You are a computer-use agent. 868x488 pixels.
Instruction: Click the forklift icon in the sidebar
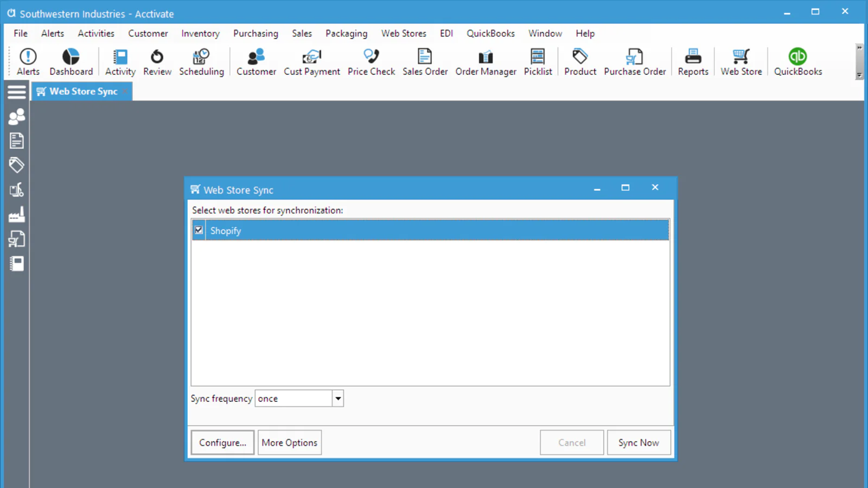[x=17, y=190]
